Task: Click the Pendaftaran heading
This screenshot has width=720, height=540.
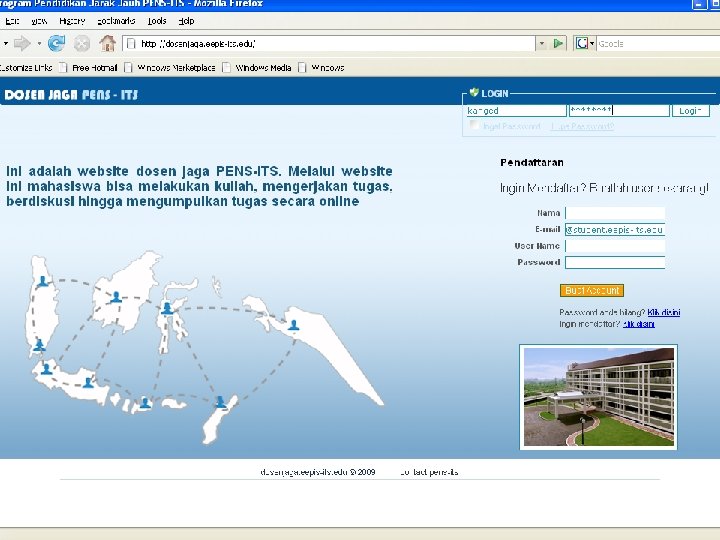Action: tap(532, 163)
